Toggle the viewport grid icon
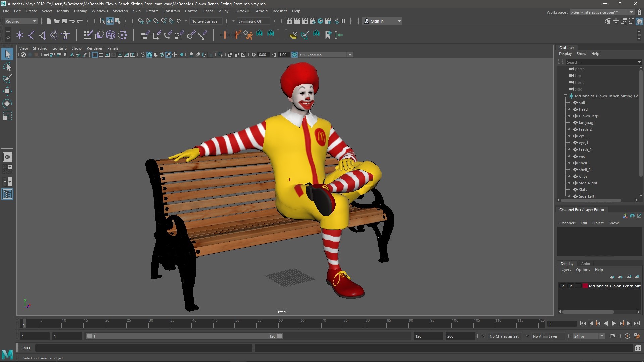 (x=95, y=55)
